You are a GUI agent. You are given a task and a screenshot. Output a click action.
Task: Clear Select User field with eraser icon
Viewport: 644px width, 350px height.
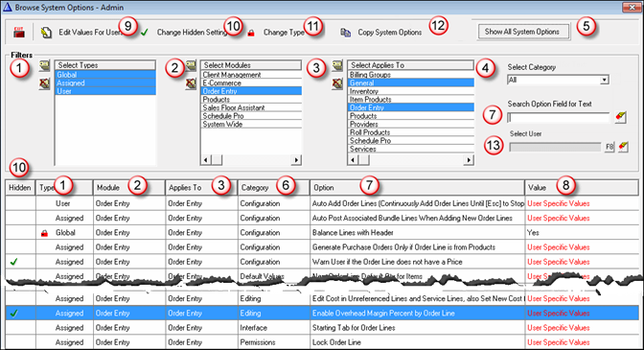pos(623,147)
